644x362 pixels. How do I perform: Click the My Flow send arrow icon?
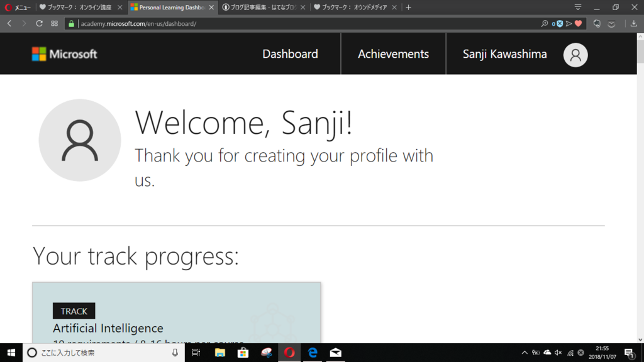569,24
